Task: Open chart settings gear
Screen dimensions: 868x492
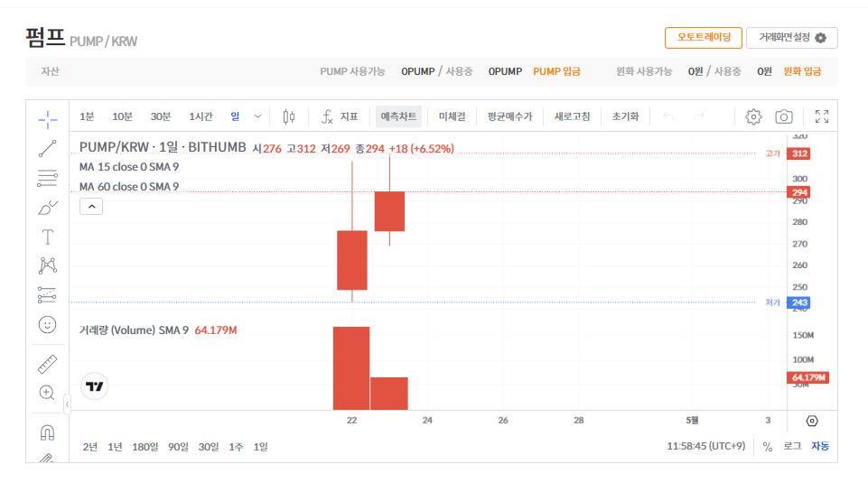Action: [x=753, y=116]
